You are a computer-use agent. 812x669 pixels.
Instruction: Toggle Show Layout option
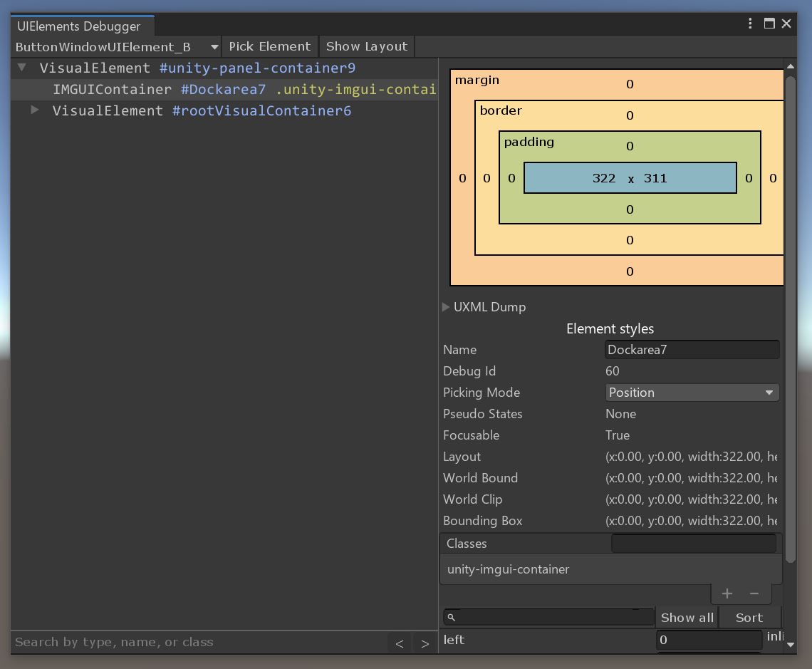pyautogui.click(x=367, y=46)
